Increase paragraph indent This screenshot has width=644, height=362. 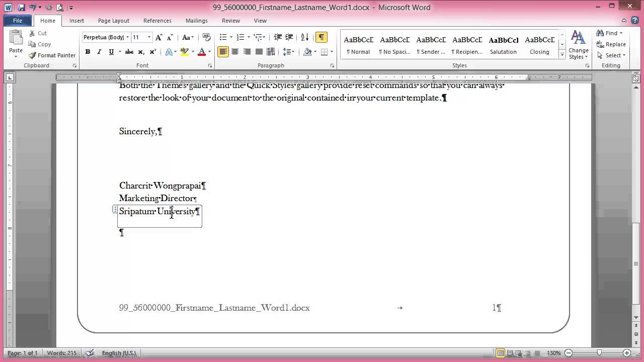click(289, 37)
